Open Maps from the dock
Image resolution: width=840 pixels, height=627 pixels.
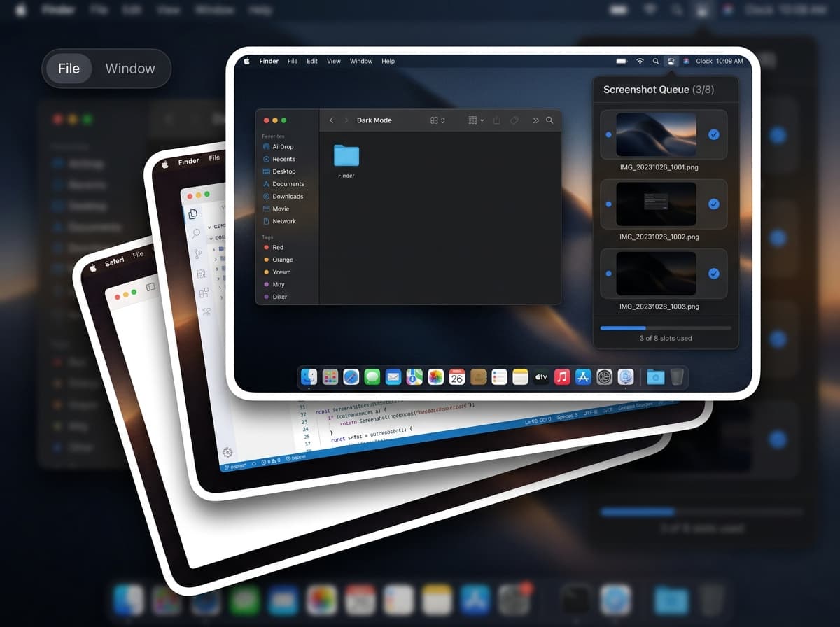point(414,377)
